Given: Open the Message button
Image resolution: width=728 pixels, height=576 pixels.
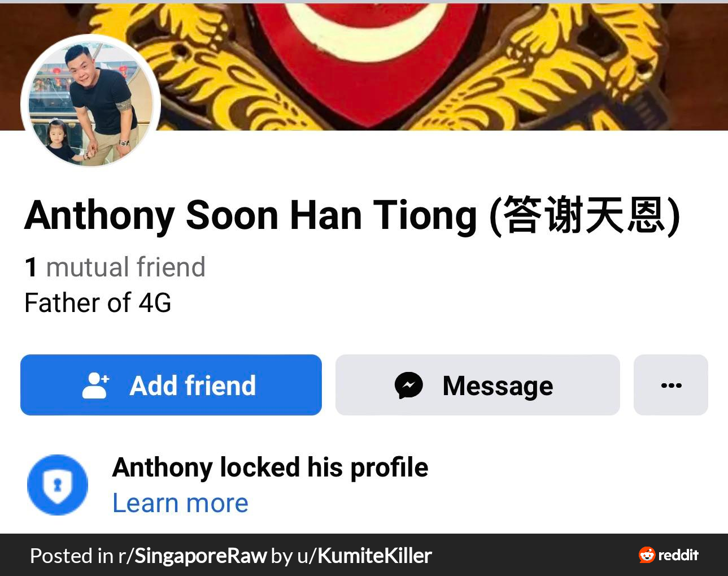Looking at the screenshot, I should click(478, 385).
